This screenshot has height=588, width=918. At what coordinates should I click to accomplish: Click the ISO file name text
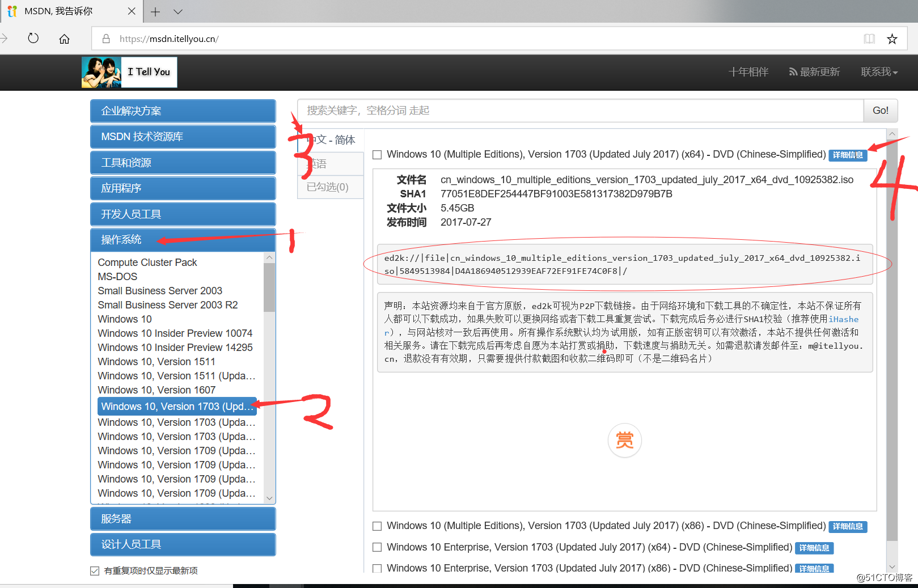[x=647, y=180]
